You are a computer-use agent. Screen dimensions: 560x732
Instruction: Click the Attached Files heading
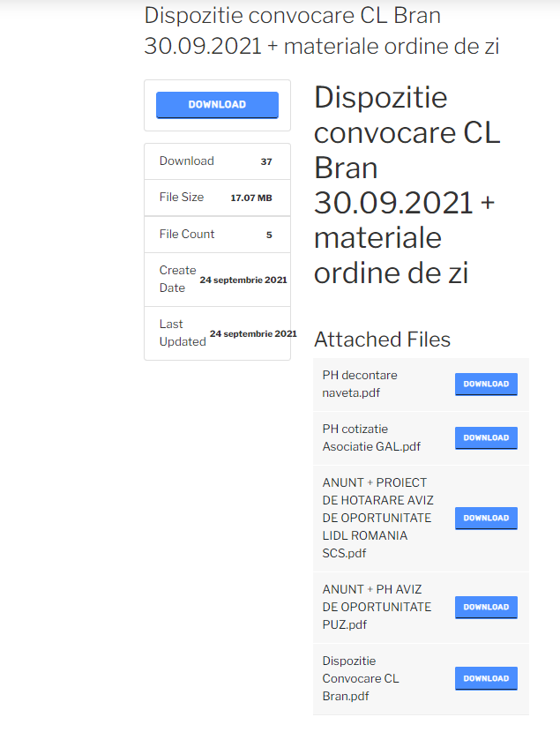tap(382, 340)
